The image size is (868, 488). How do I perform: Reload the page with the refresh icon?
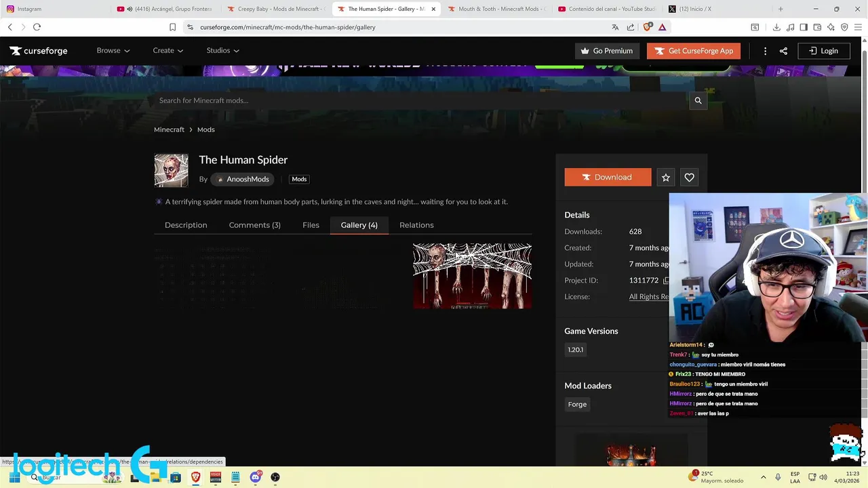pyautogui.click(x=37, y=27)
